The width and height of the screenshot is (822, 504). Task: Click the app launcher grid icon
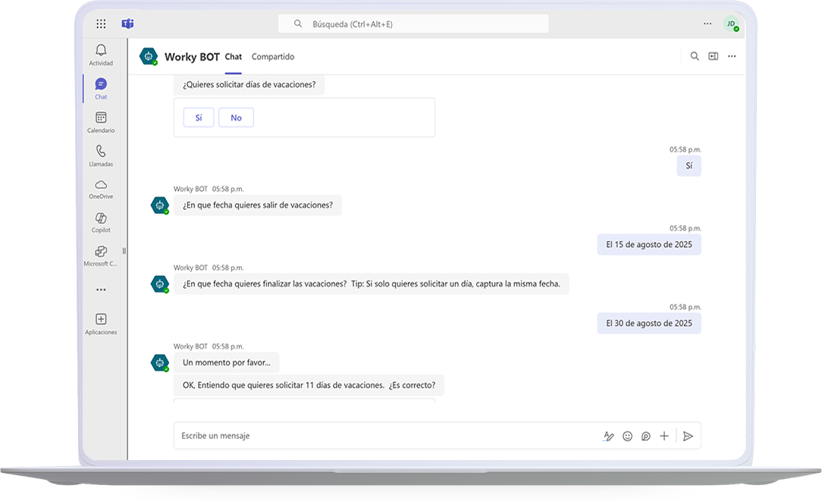[x=101, y=24]
